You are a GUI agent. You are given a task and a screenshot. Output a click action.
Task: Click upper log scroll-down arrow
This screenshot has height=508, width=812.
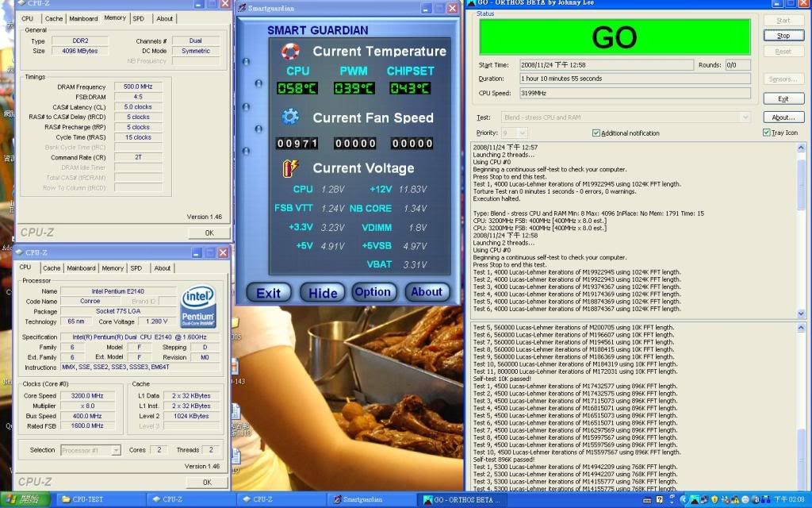801,313
